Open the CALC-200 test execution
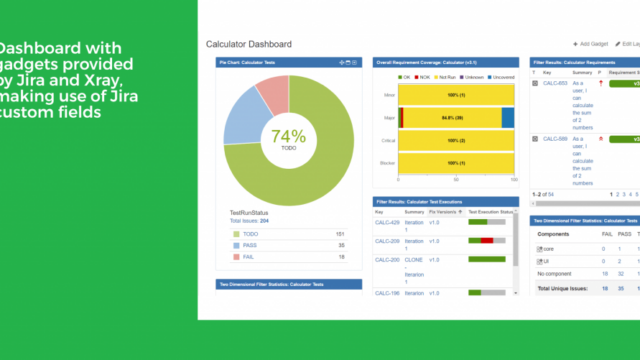The height and width of the screenshot is (360, 640). click(387, 260)
